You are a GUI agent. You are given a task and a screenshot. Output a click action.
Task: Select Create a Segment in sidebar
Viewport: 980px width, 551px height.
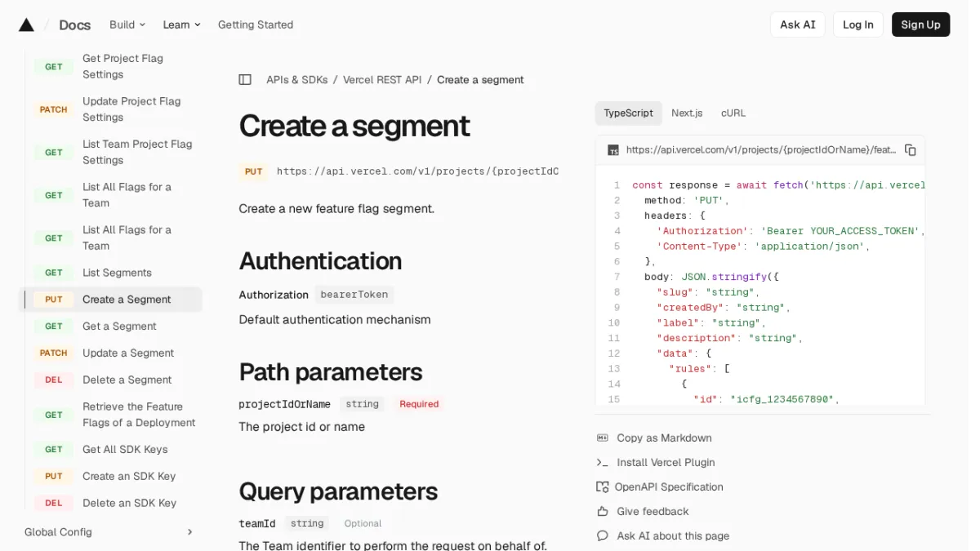110,300
